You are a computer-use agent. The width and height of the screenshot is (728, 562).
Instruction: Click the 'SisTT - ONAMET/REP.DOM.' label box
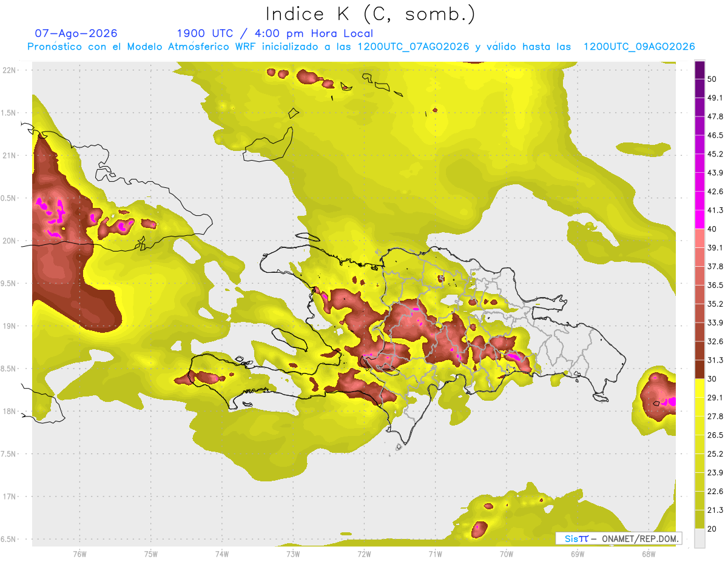(x=619, y=538)
